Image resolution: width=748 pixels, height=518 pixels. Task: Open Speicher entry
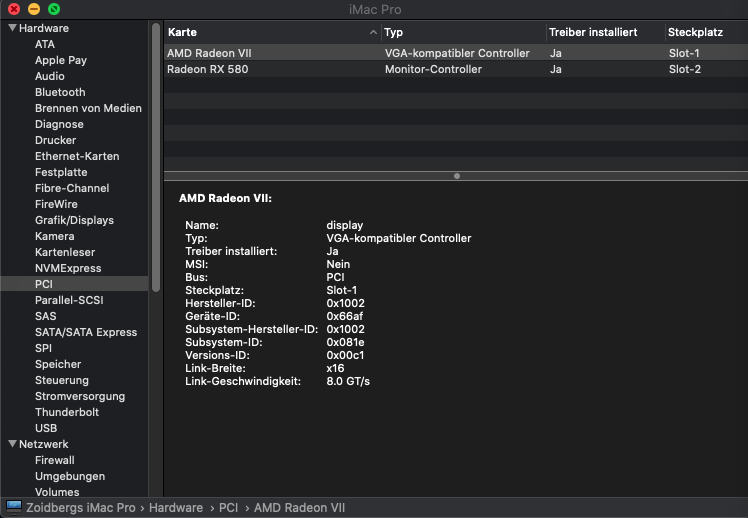(58, 364)
